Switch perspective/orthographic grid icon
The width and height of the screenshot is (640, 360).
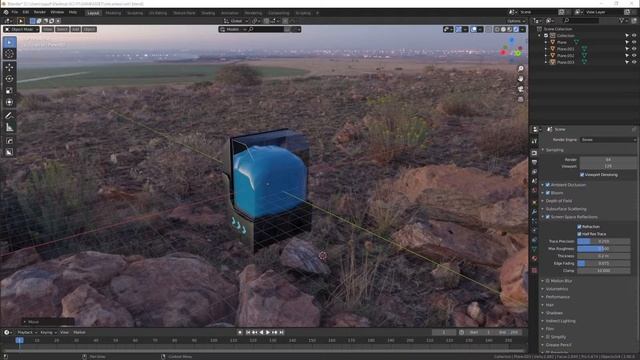[x=520, y=99]
